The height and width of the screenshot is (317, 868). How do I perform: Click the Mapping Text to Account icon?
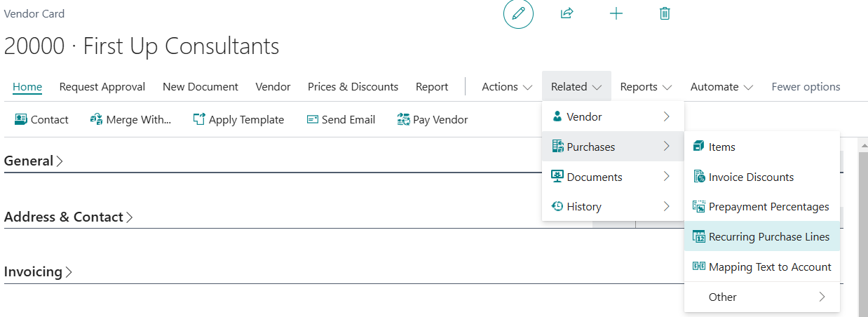(698, 267)
